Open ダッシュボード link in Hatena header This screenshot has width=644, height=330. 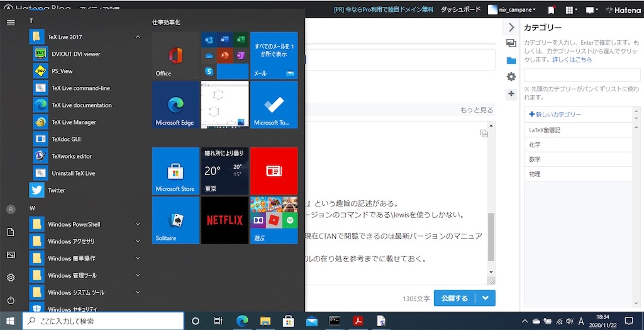pyautogui.click(x=460, y=9)
